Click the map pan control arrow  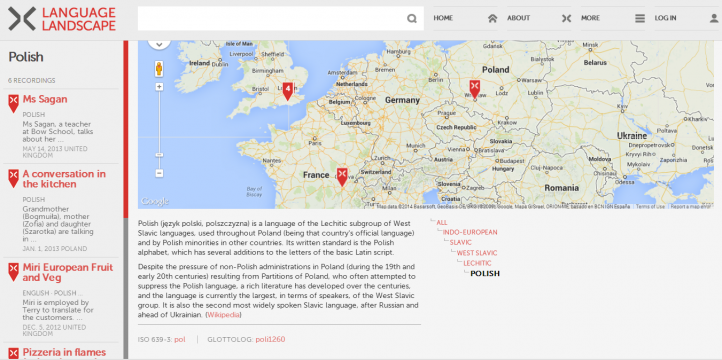coord(159,45)
